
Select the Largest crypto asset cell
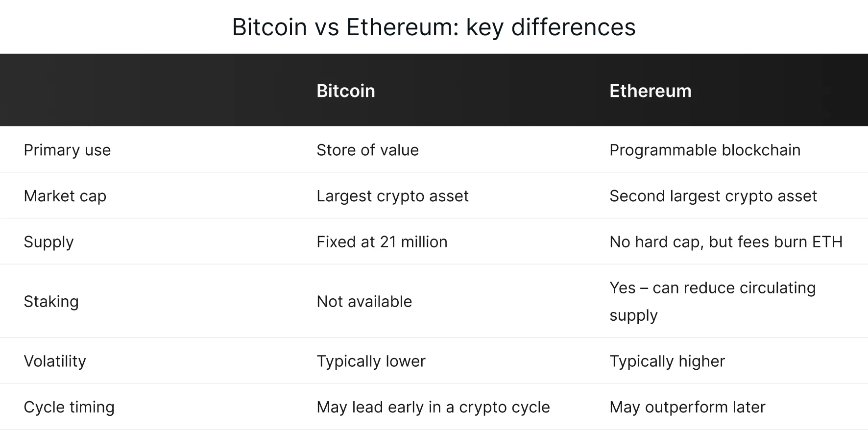click(x=392, y=196)
